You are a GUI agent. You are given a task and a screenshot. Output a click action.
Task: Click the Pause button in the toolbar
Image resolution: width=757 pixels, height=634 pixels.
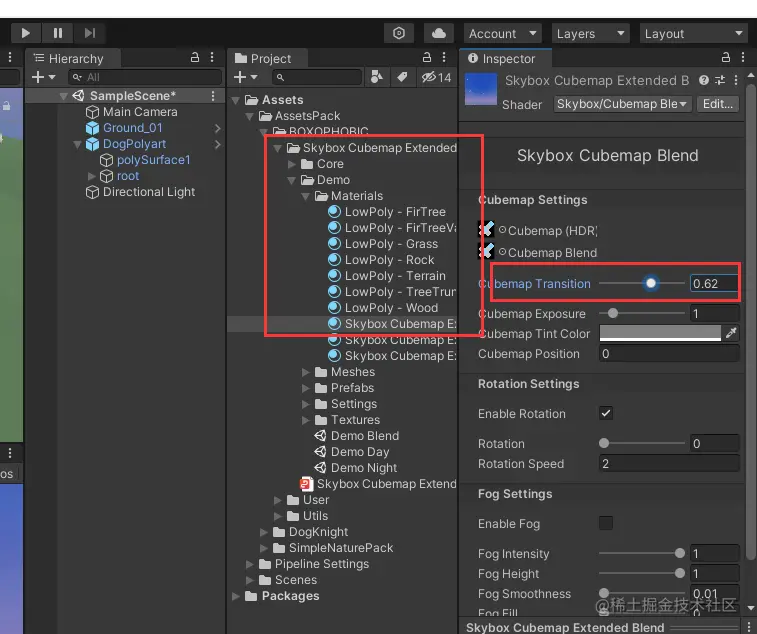[57, 33]
